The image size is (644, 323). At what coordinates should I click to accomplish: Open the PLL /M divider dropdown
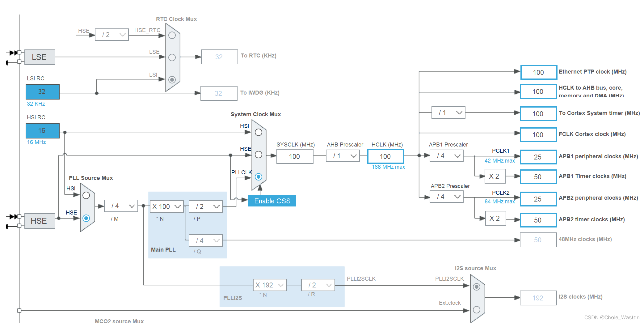click(x=121, y=206)
